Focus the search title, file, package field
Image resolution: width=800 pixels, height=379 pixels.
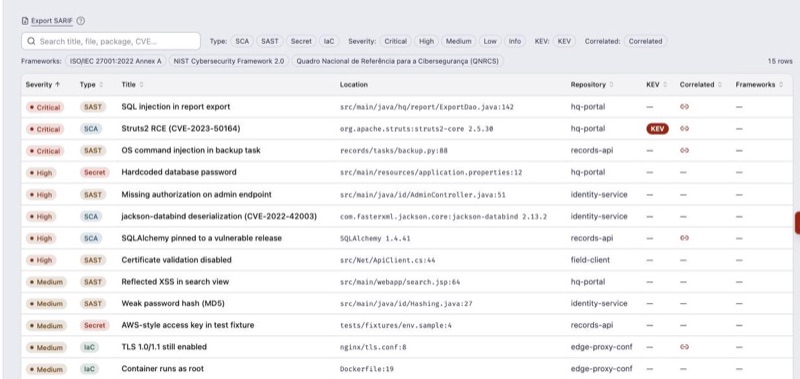[111, 41]
